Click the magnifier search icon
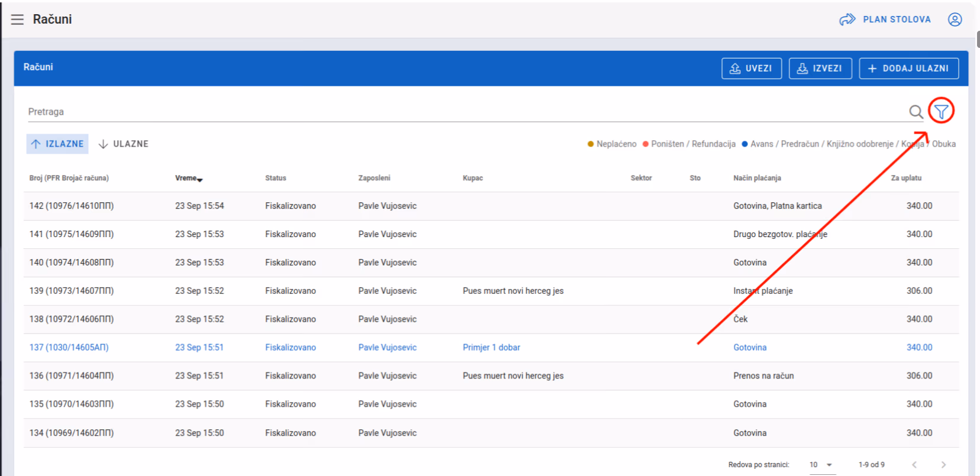980x476 pixels. coord(916,112)
